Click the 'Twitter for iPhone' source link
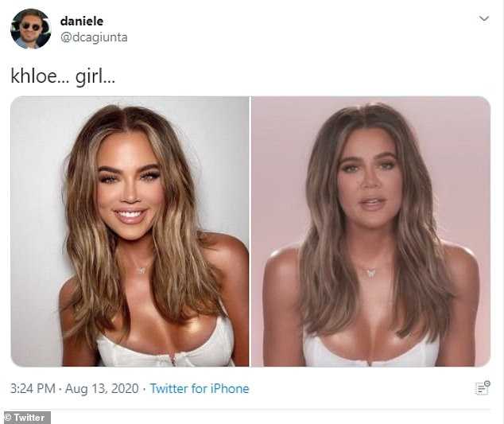The width and height of the screenshot is (504, 424). [200, 389]
